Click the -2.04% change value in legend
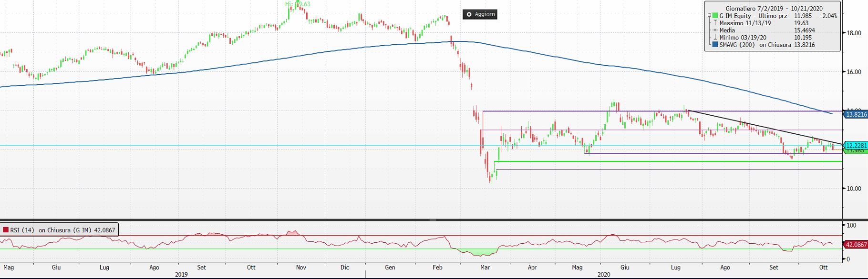Image resolution: width=868 pixels, height=279 pixels. pos(828,16)
